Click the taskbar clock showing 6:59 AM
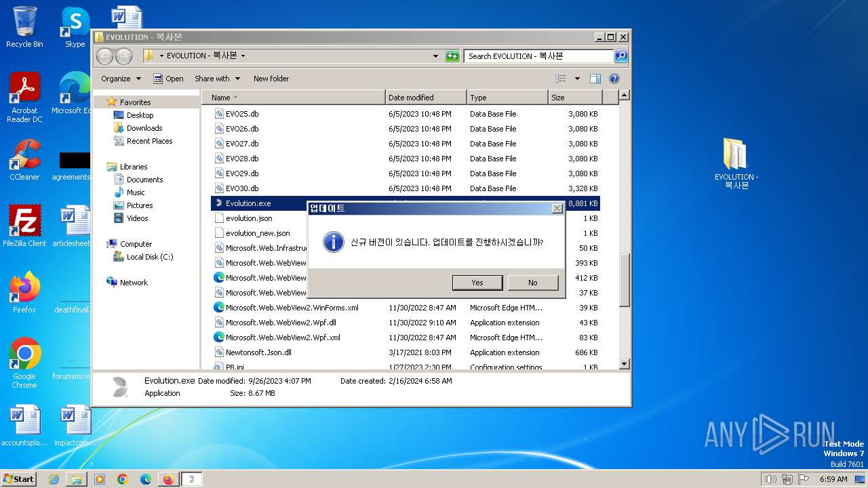 (833, 479)
